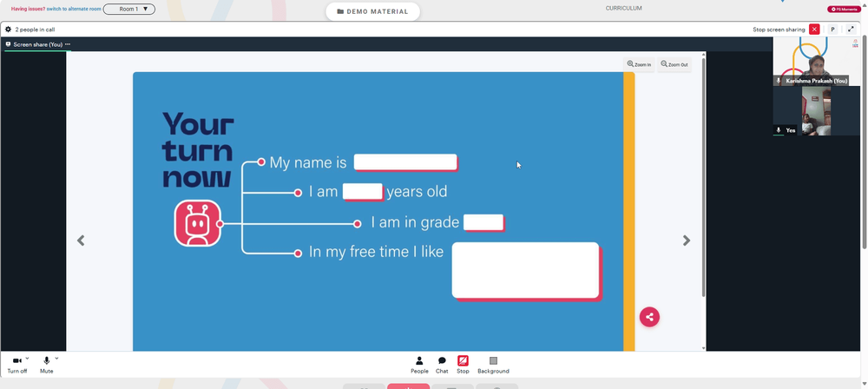Screen dimensions: 868x389
Task: Click the page's right-edge scrollbar
Action: 865,142
